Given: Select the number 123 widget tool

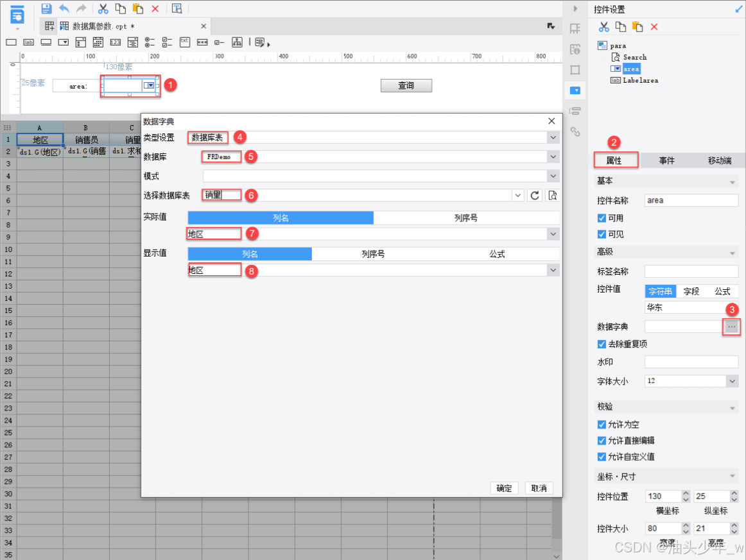Looking at the screenshot, I should coord(115,42).
